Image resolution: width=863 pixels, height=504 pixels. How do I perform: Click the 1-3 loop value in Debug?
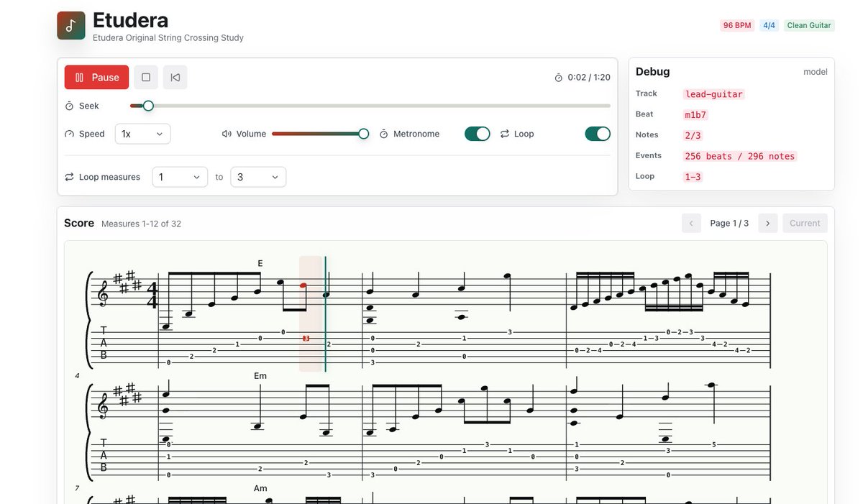point(693,177)
